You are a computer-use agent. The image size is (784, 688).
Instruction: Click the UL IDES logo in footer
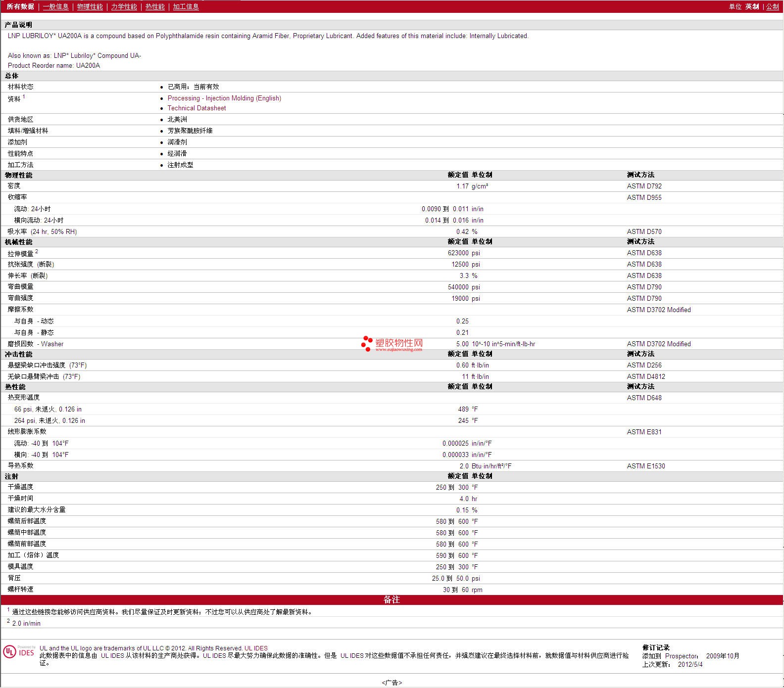(19, 652)
